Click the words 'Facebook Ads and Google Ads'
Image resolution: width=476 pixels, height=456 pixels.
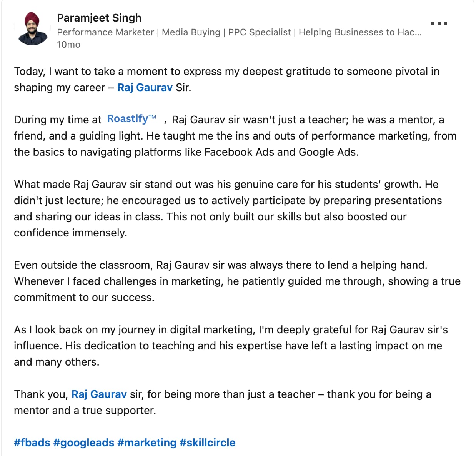click(281, 152)
